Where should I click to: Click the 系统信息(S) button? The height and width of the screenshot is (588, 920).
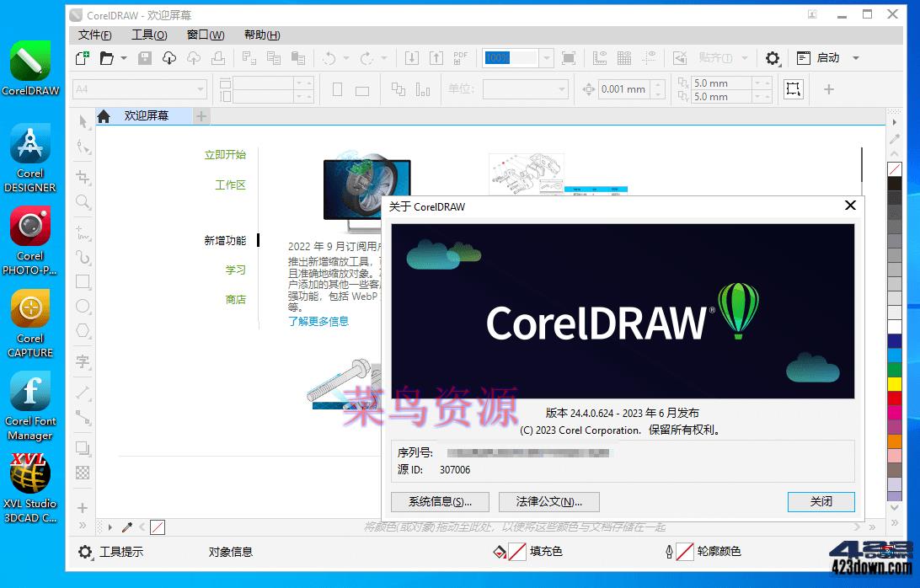coord(440,501)
